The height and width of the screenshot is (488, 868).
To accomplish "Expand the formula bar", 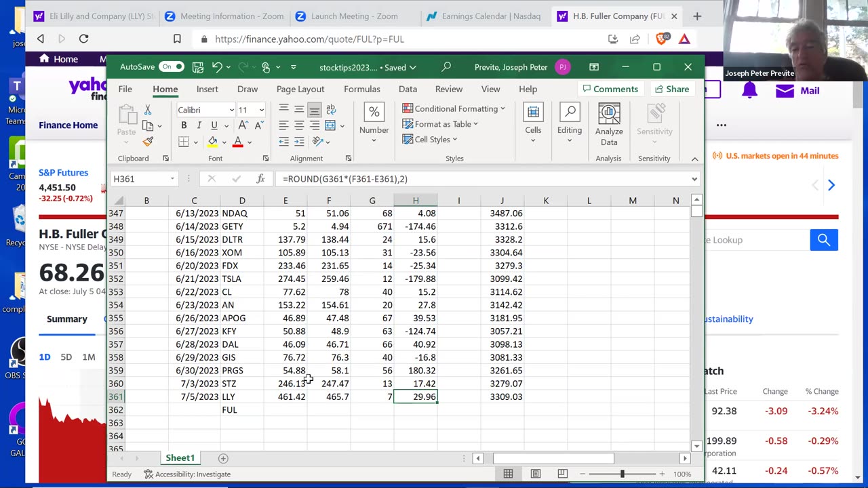I will [x=694, y=179].
